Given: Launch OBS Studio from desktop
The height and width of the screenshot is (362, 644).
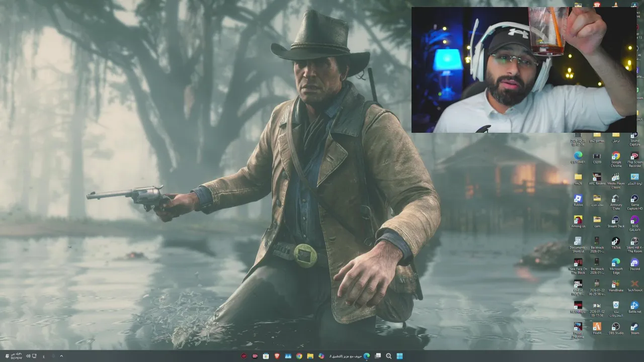Looking at the screenshot, I should 616,328.
